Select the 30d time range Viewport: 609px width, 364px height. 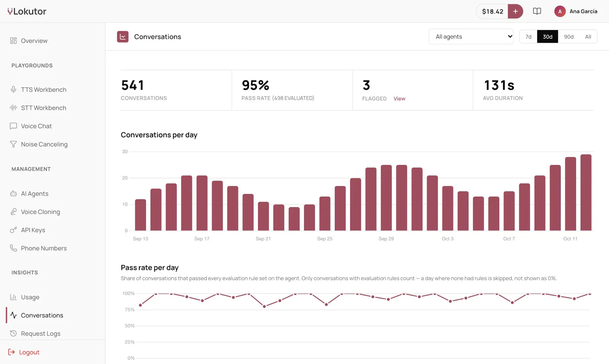[x=548, y=37]
